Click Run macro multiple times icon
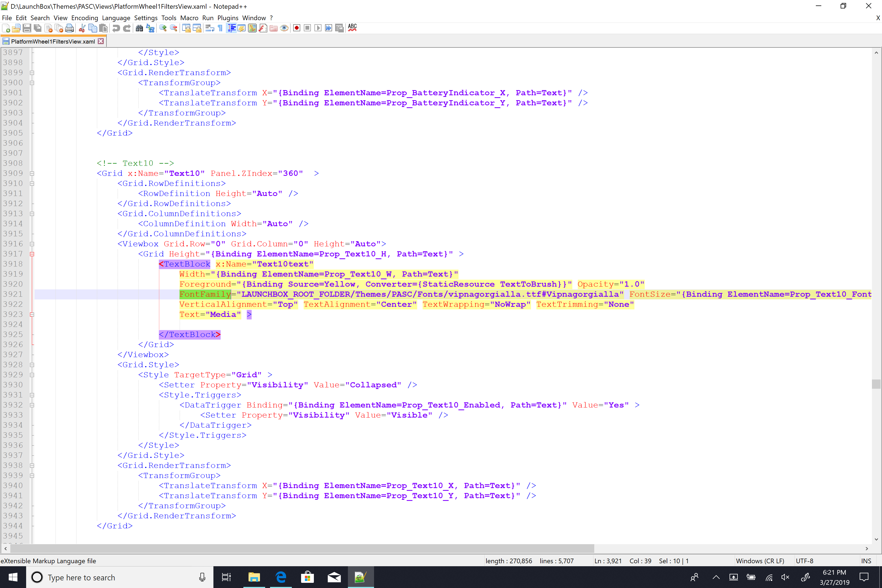 (x=329, y=28)
